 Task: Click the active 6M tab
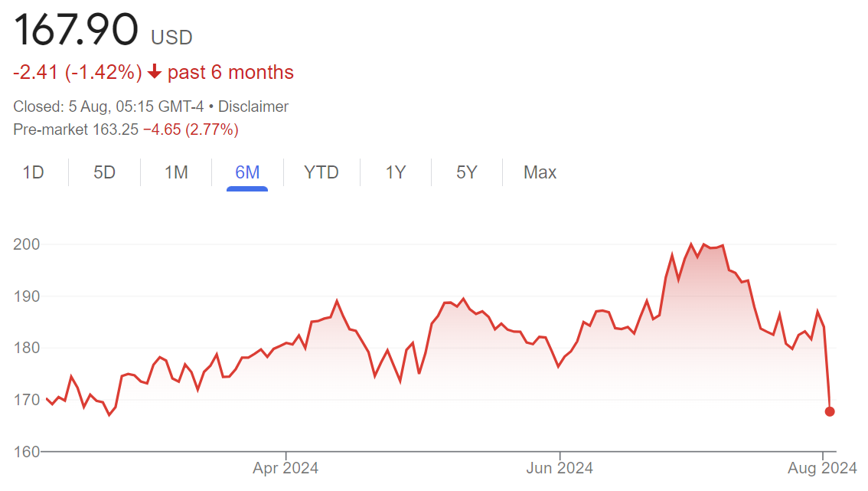tap(247, 172)
